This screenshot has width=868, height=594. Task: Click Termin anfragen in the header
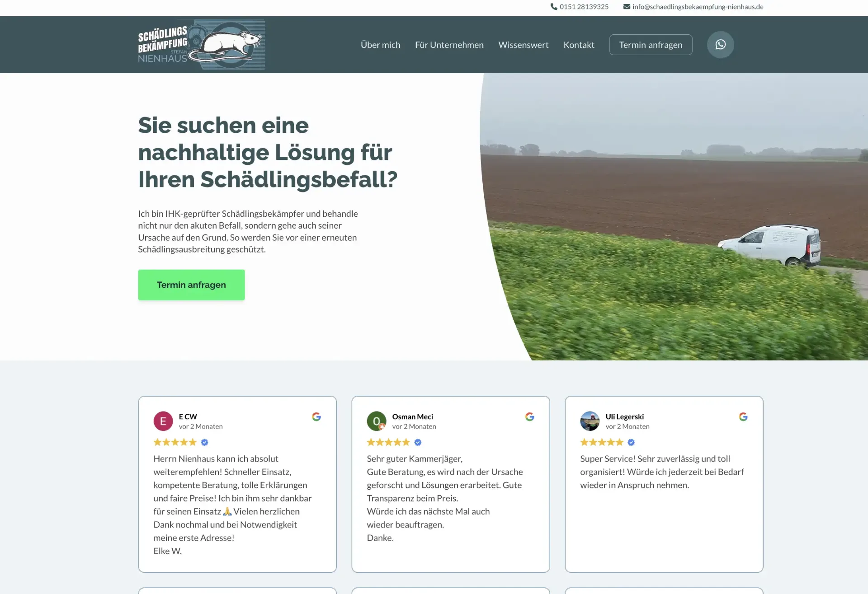coord(651,44)
